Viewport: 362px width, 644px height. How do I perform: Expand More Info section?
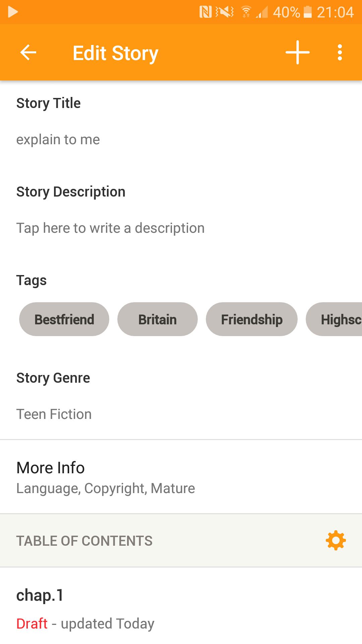pyautogui.click(x=181, y=477)
